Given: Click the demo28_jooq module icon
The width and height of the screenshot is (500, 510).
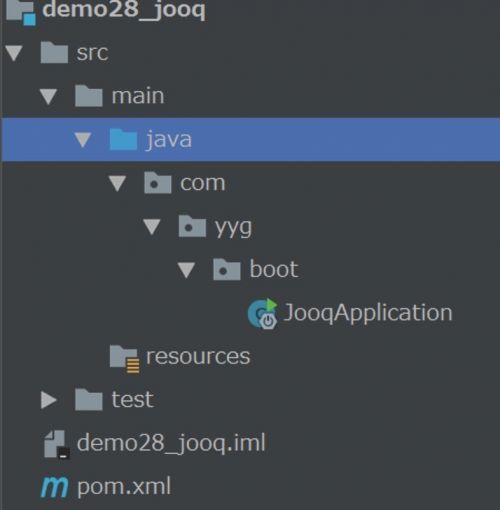Looking at the screenshot, I should pyautogui.click(x=21, y=12).
